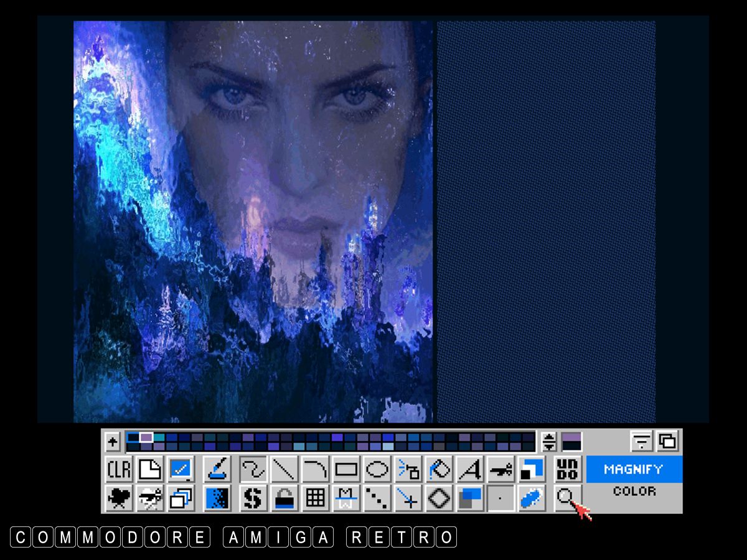Viewport: 747px width, 560px height.
Task: Expand palette with the plus button
Action: (x=113, y=442)
